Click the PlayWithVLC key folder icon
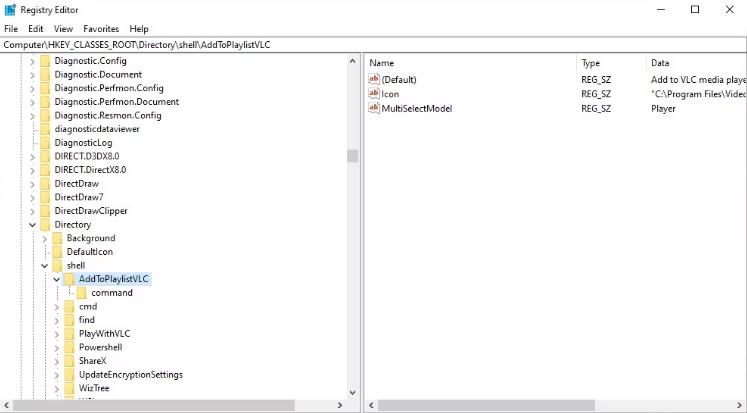Image resolution: width=747 pixels, height=413 pixels. pos(69,333)
